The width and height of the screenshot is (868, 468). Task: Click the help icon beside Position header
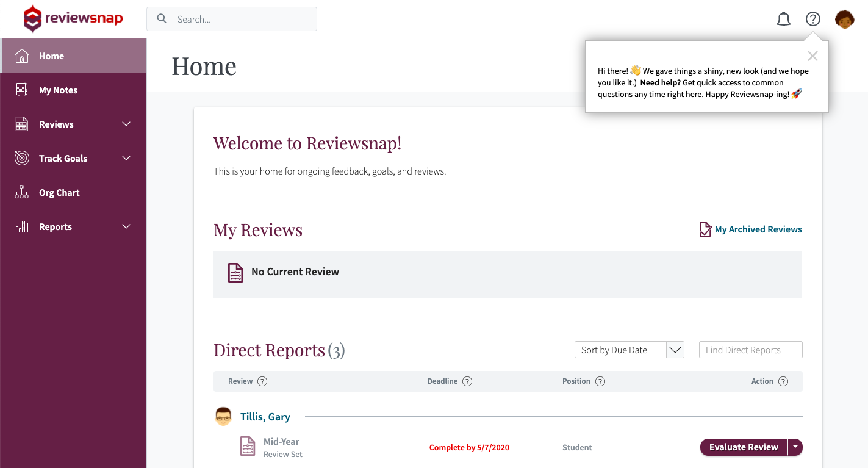tap(600, 381)
